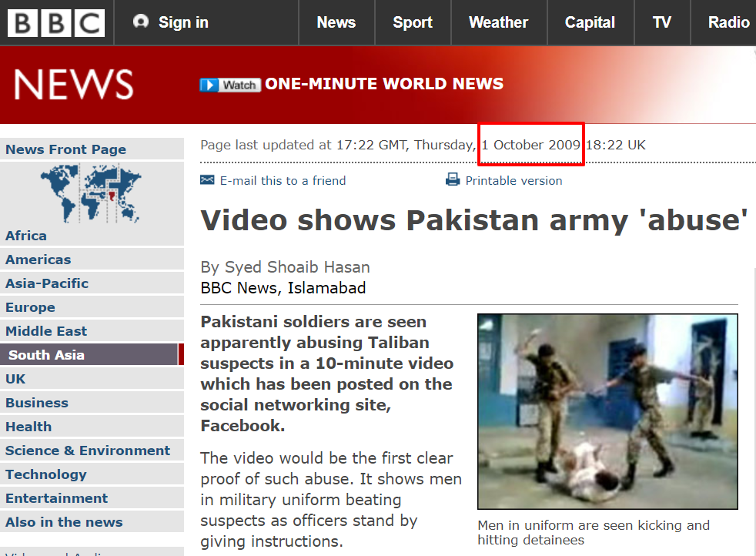Click the envelope e-mail icon
The height and width of the screenshot is (556, 756).
pyautogui.click(x=207, y=180)
